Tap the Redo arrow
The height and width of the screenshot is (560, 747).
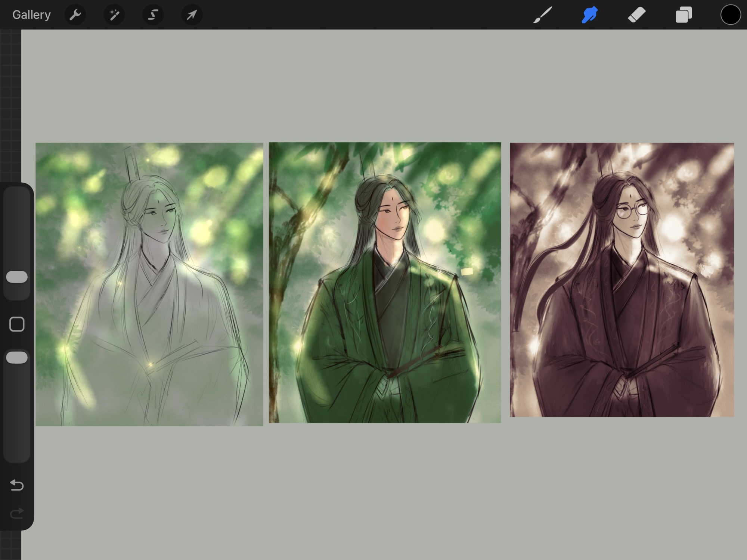click(x=17, y=514)
